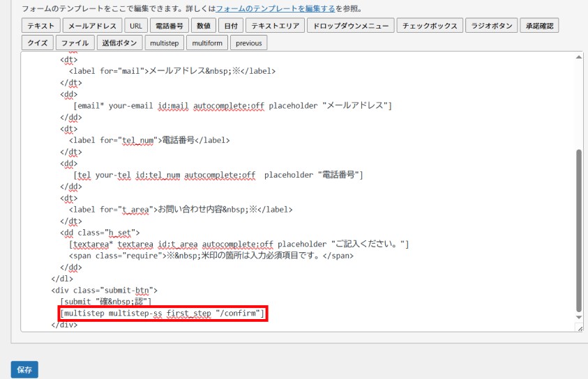The height and width of the screenshot is (379, 588).
Task: Click inside the multistep shortcode line in editor
Action: point(163,314)
